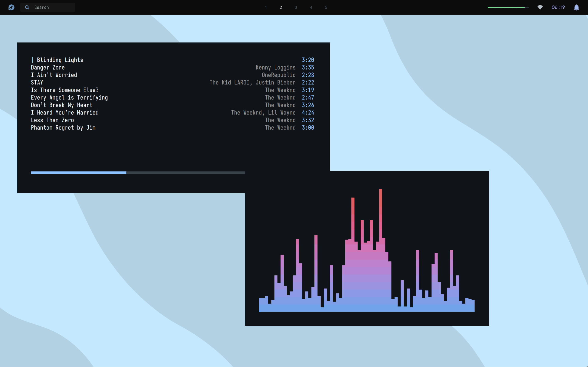This screenshot has height=367, width=588.
Task: Adjust the green volume slider in top bar
Action: 508,8
